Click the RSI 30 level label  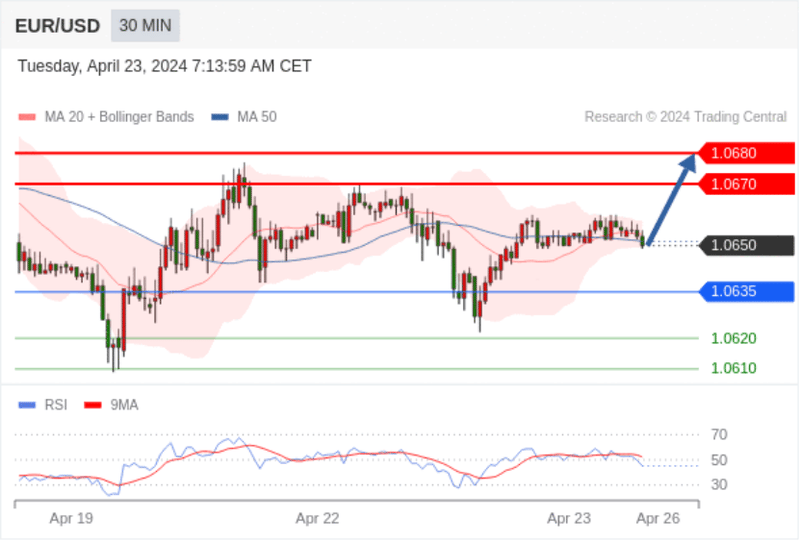[719, 484]
